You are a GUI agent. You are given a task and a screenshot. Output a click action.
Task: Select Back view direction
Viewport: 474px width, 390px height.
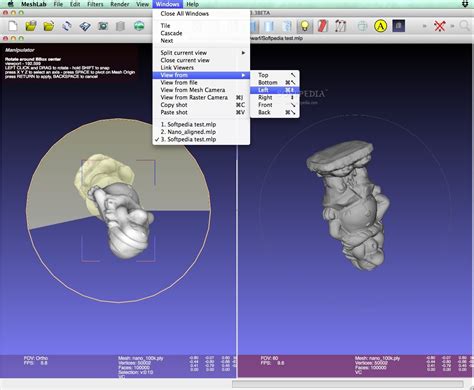(x=275, y=112)
